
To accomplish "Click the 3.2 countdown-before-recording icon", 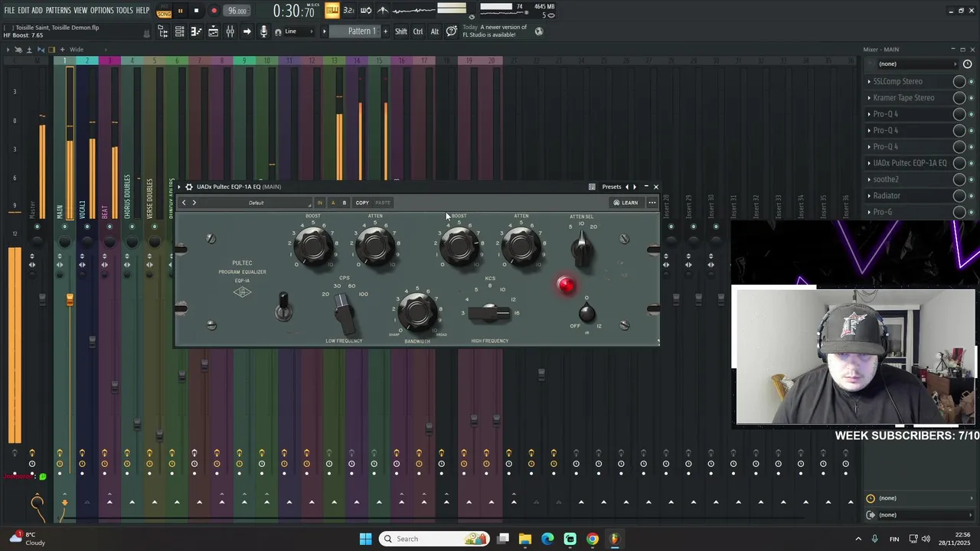I will click(x=348, y=11).
